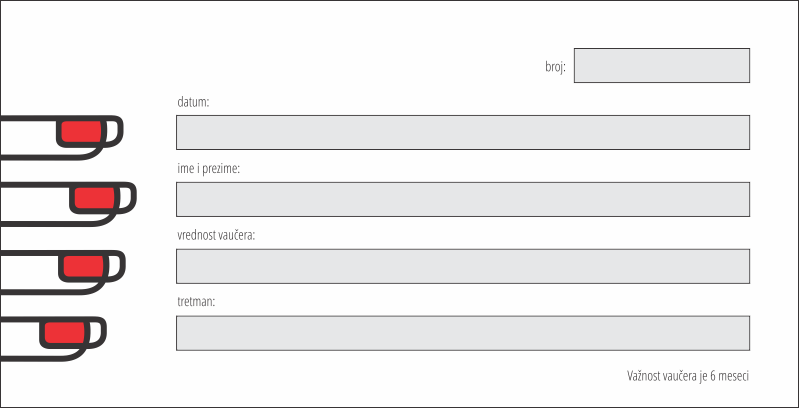Screen dimensions: 799x408
Task: Click the shortest finger's skin left of its nail
Action: (x=20, y=338)
